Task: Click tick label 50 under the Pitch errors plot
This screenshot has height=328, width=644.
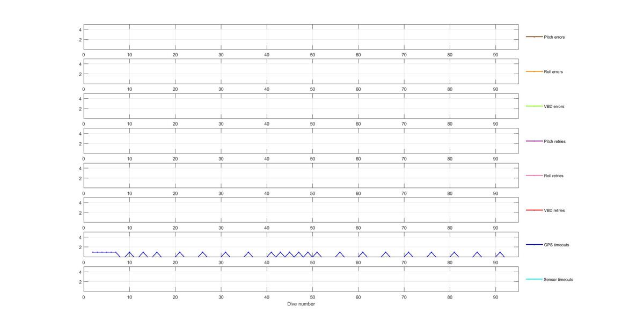Action: (x=312, y=55)
